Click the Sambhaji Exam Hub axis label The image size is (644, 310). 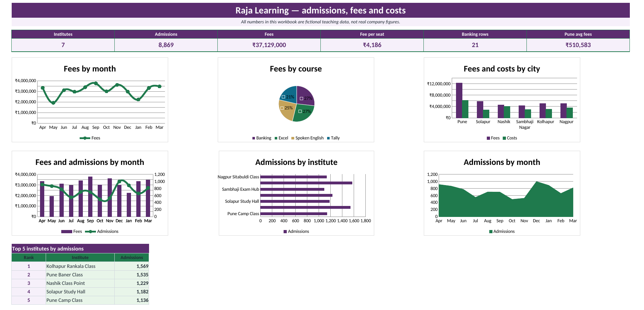[240, 189]
